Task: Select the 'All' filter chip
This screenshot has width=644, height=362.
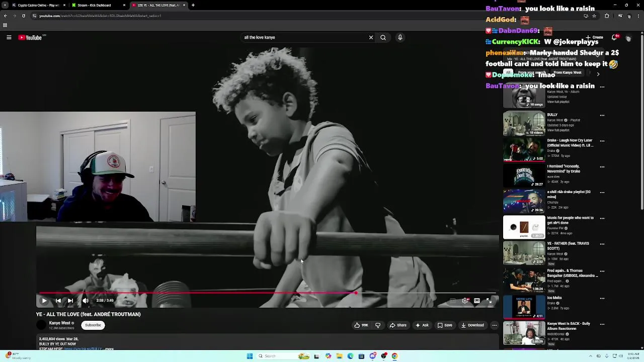Action: (x=508, y=73)
